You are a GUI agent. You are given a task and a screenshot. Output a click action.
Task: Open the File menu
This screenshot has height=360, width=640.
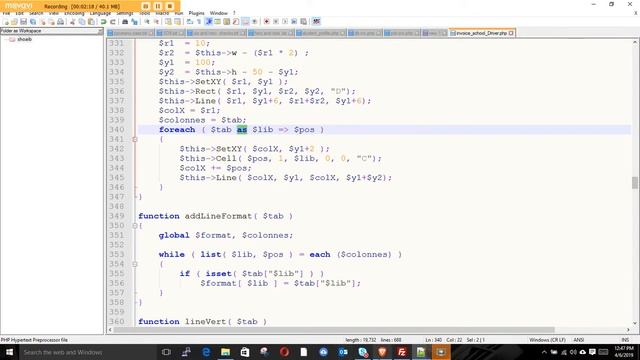(6, 13)
